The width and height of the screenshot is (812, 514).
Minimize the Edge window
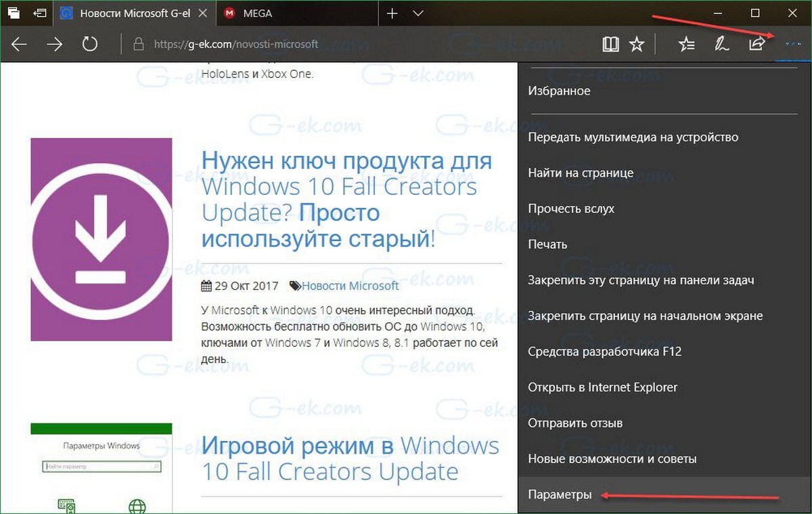[718, 13]
